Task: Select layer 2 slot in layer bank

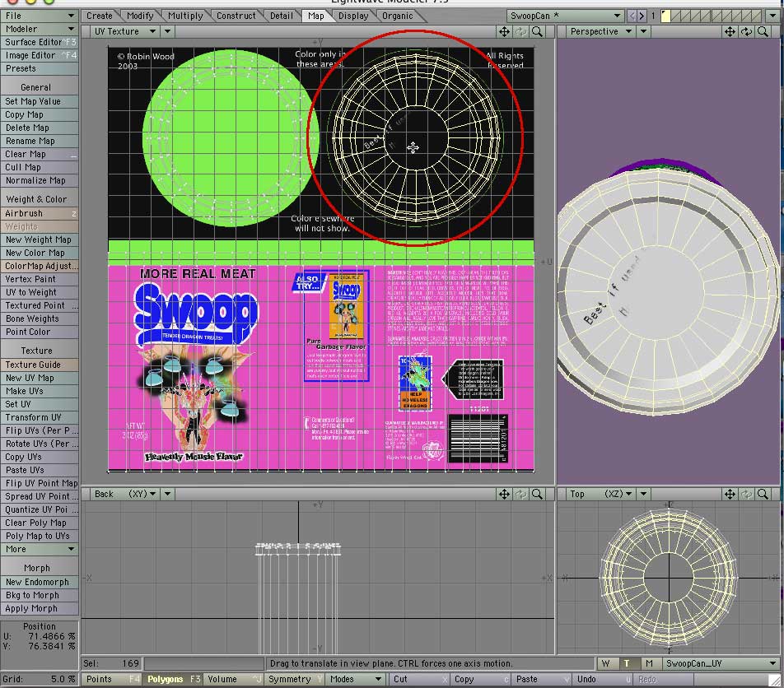Action: tap(677, 16)
